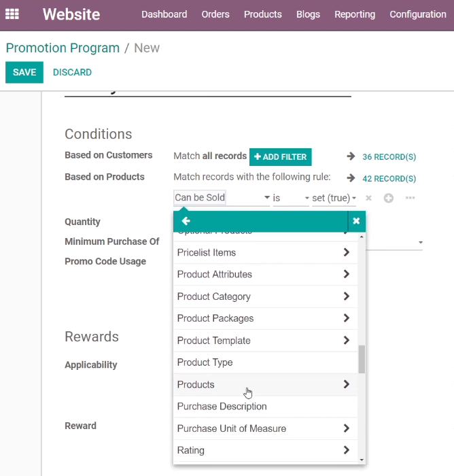This screenshot has width=454, height=476.
Task: Delete the Can be Sold filter rule
Action: coord(368,198)
